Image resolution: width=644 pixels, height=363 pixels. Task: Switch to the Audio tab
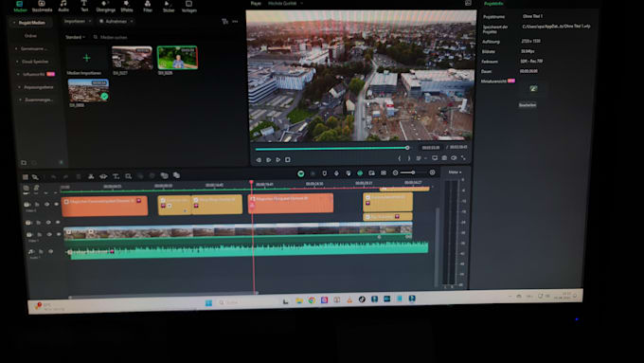[63, 7]
